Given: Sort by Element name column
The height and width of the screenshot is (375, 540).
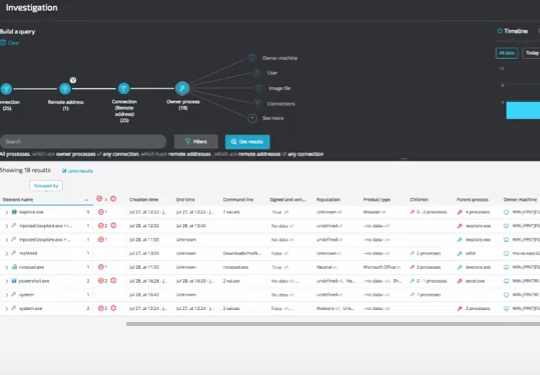Looking at the screenshot, I should point(18,200).
